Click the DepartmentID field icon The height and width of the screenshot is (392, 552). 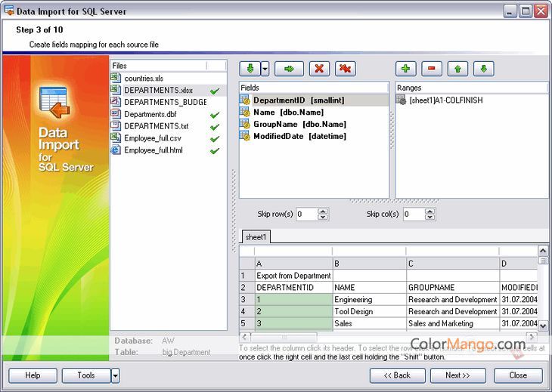point(245,100)
